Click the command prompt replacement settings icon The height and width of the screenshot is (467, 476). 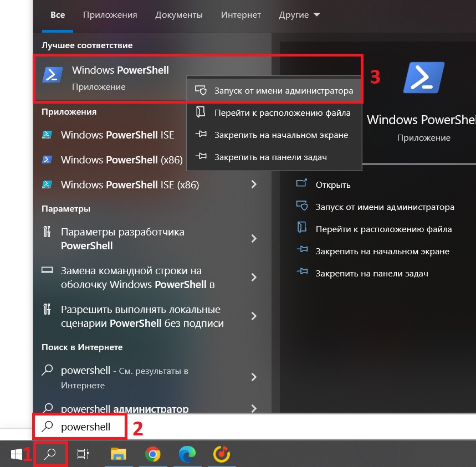click(47, 270)
